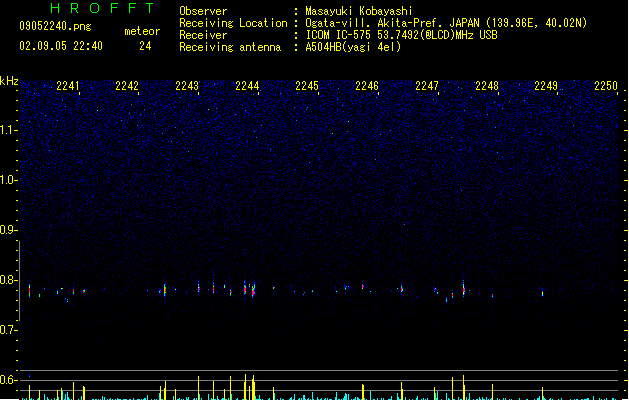Click the meteor count label

tap(142, 31)
